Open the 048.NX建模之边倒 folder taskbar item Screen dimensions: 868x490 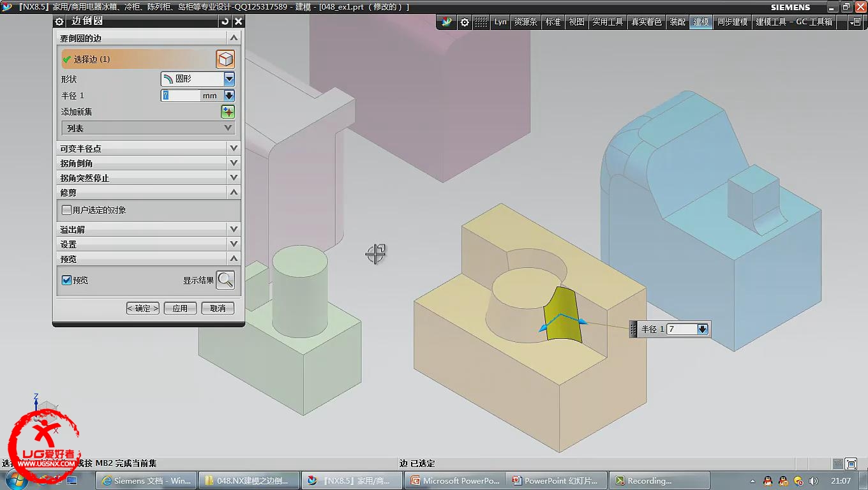[x=248, y=480]
